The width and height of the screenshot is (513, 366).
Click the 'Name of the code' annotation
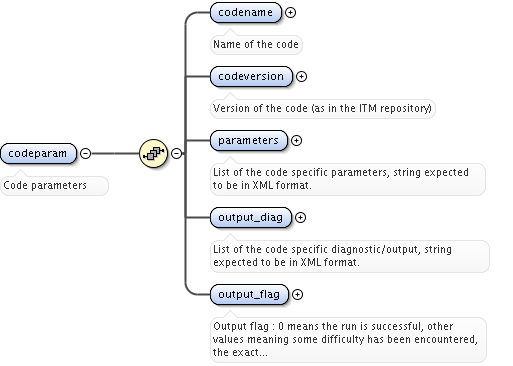(x=256, y=44)
